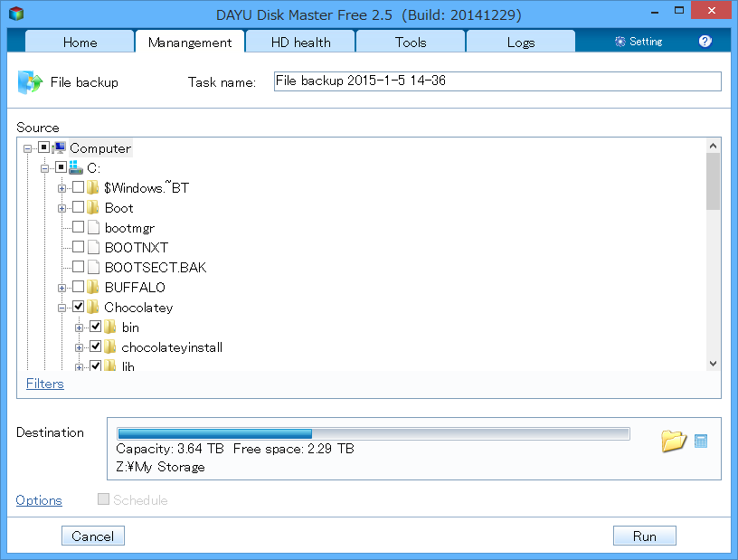Click the bootmgr file icon

point(94,227)
